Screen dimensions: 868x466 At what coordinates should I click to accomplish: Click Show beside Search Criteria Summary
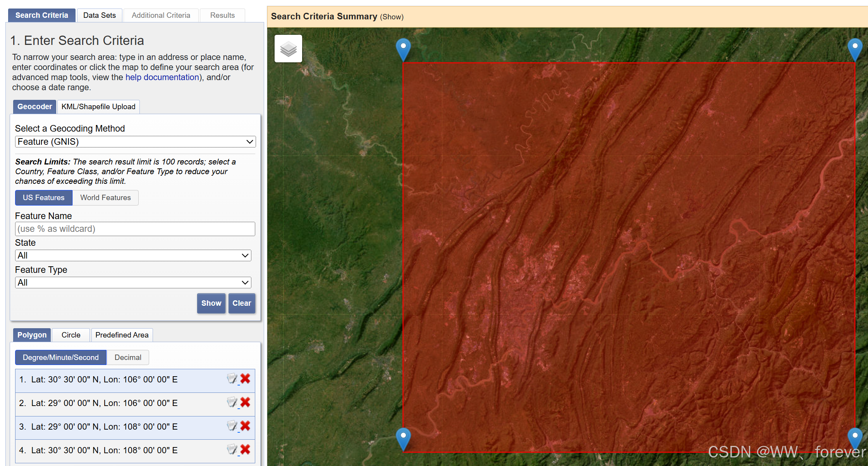point(392,17)
